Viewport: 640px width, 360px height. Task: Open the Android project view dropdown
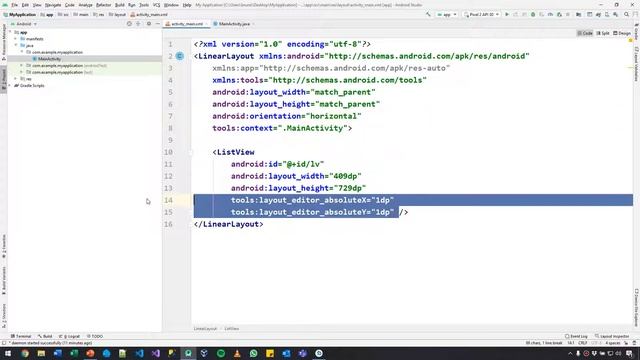click(x=24, y=24)
